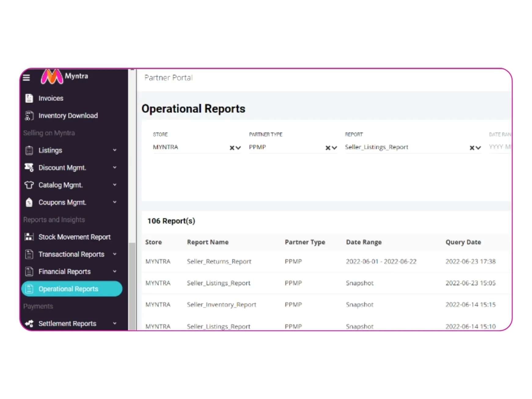The height and width of the screenshot is (399, 532).
Task: Click the Partner Type column header
Action: point(305,242)
